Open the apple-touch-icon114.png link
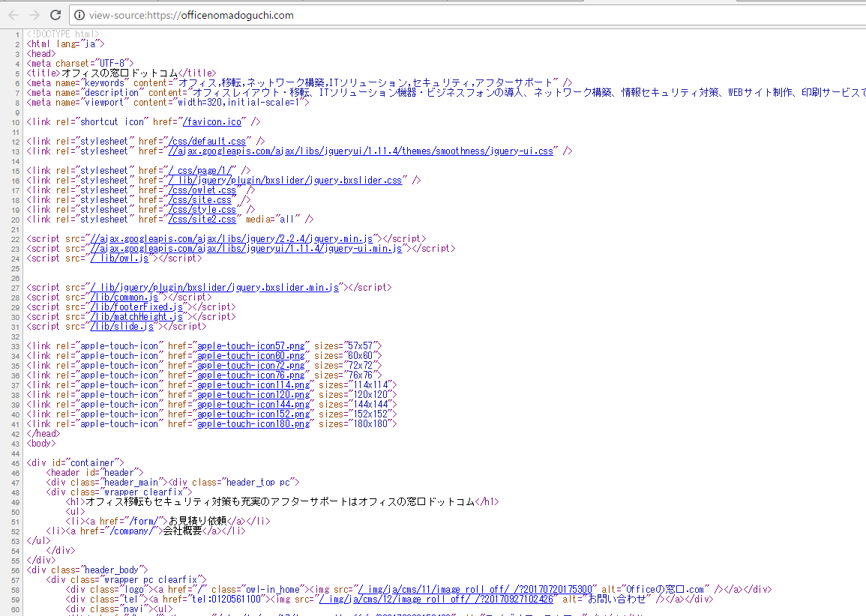 pos(253,385)
